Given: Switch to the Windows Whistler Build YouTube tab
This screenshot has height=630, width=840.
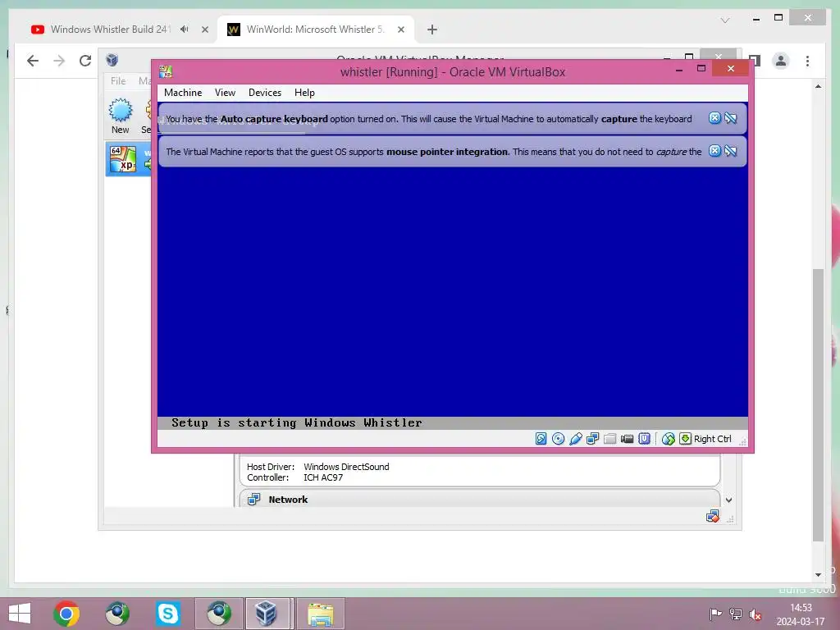Looking at the screenshot, I should pyautogui.click(x=109, y=30).
